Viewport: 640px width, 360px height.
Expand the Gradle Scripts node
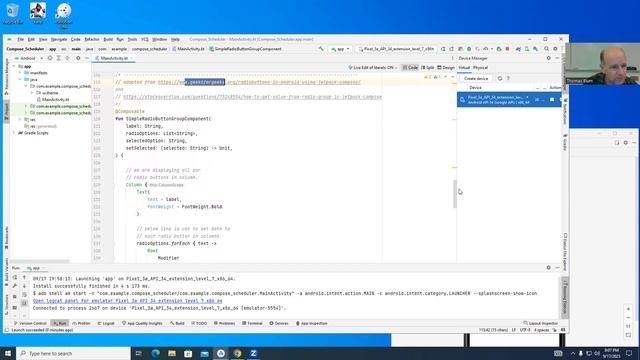(15, 133)
